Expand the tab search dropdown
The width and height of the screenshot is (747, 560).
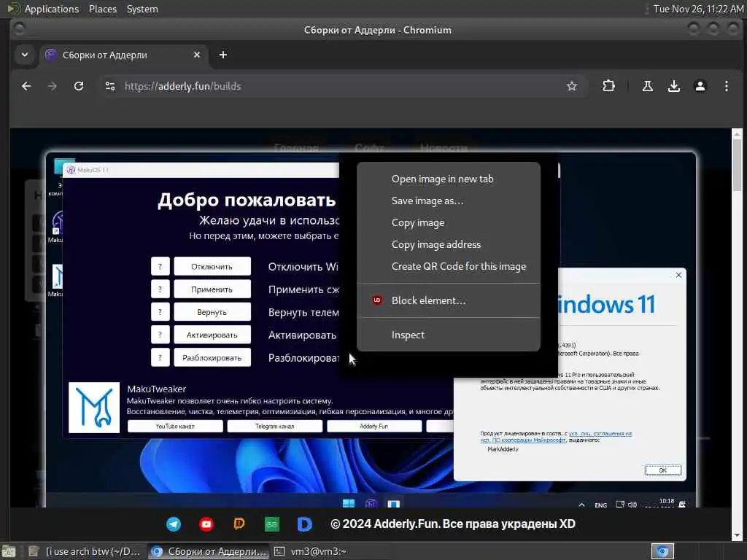pyautogui.click(x=25, y=55)
